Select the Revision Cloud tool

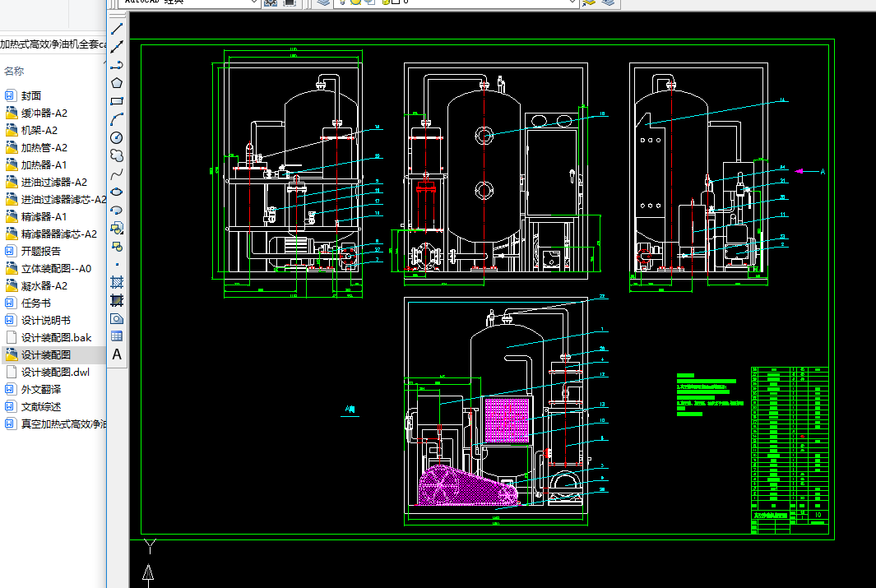(x=117, y=155)
